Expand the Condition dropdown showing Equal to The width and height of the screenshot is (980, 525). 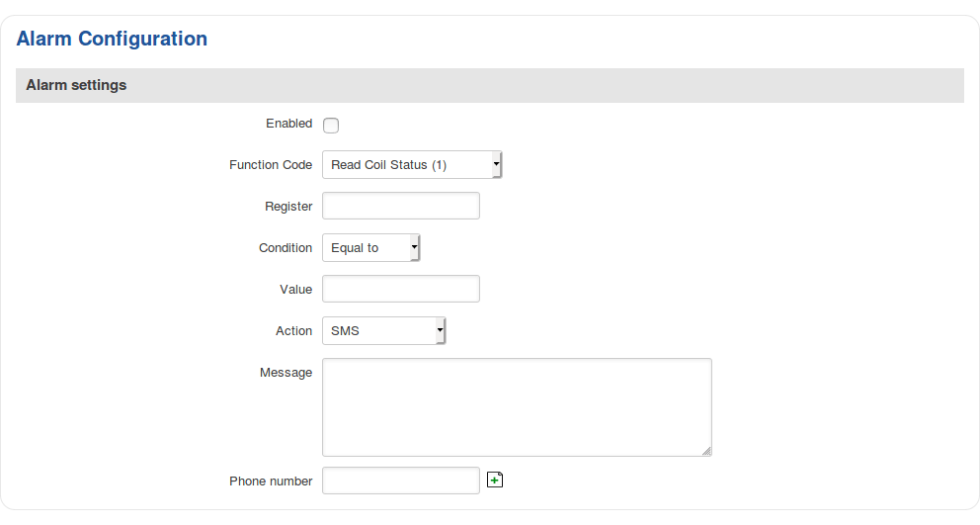[x=371, y=248]
